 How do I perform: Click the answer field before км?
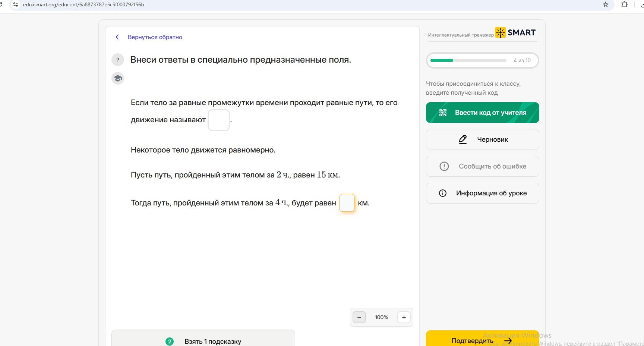(x=347, y=203)
